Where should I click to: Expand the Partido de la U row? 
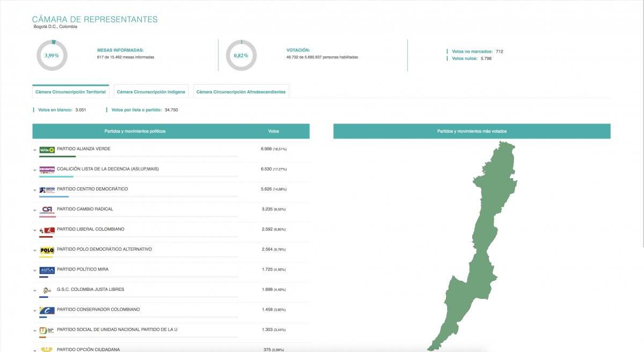click(35, 332)
